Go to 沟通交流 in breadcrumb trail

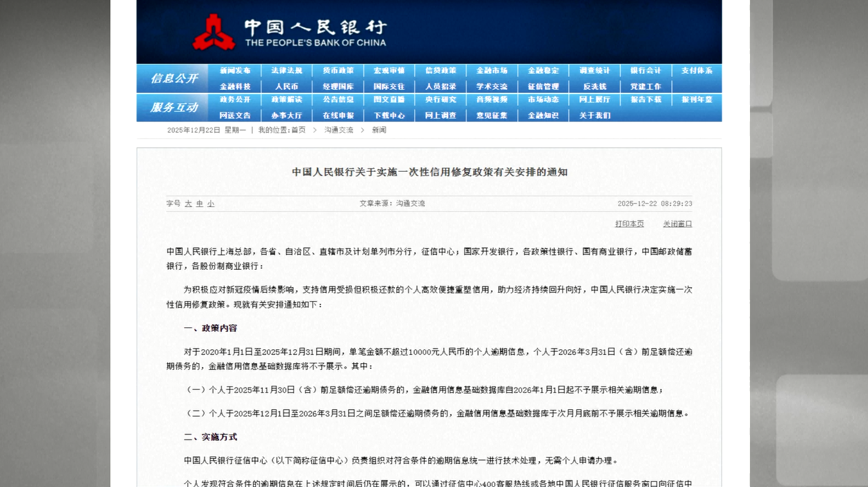338,130
